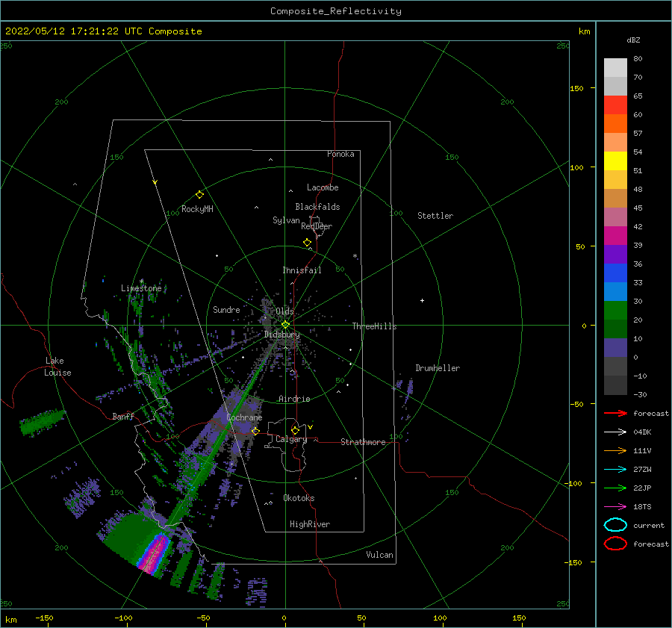Select the Limestone label
This screenshot has width=672, height=628.
tap(141, 288)
